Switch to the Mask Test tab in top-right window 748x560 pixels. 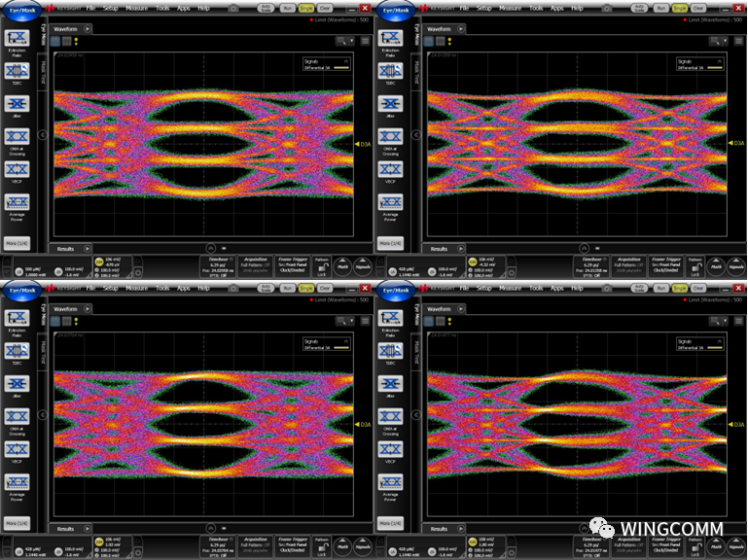click(416, 70)
